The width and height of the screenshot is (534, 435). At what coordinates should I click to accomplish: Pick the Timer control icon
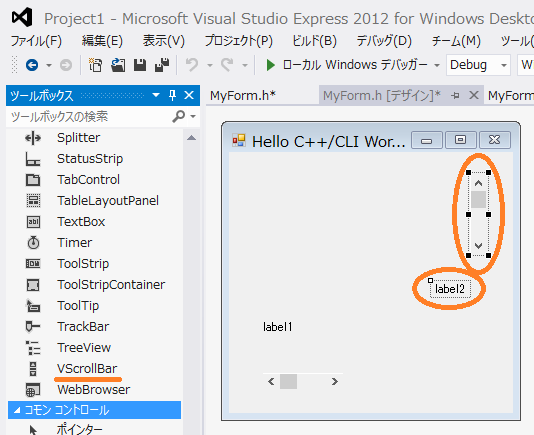coord(33,243)
